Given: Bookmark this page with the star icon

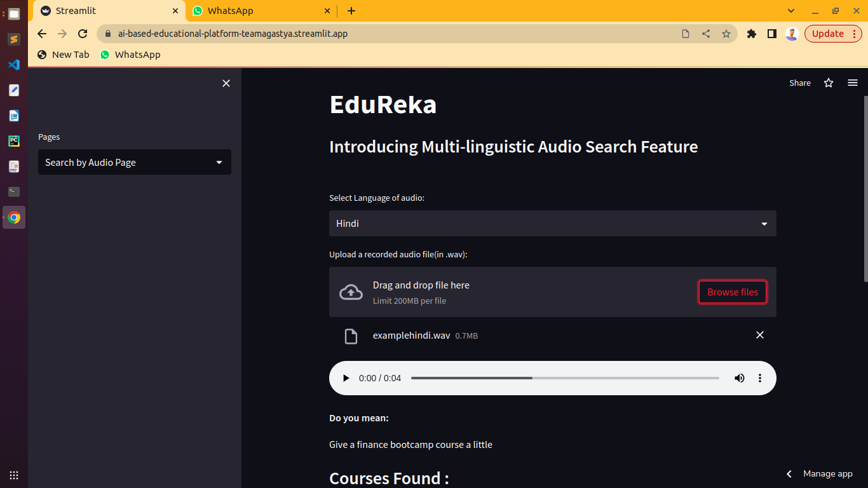Looking at the screenshot, I should (726, 33).
